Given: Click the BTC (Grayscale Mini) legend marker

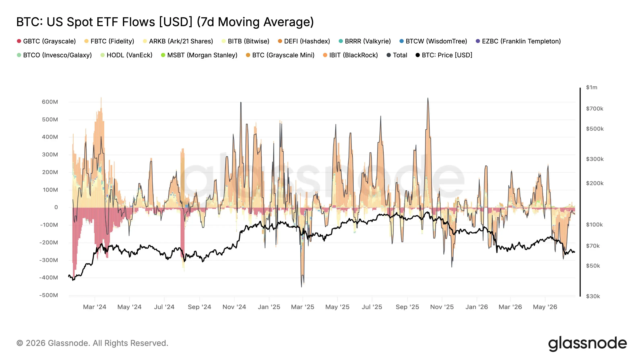Looking at the screenshot, I should [248, 55].
